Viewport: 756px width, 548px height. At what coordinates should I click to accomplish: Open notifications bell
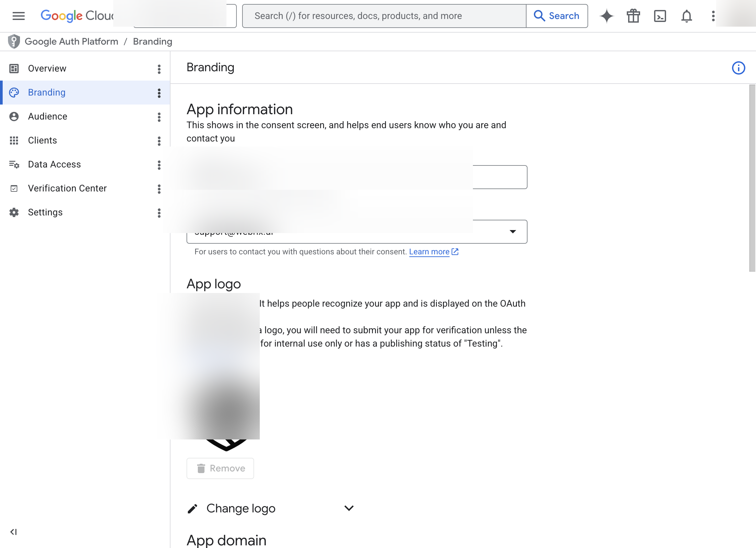pyautogui.click(x=687, y=16)
